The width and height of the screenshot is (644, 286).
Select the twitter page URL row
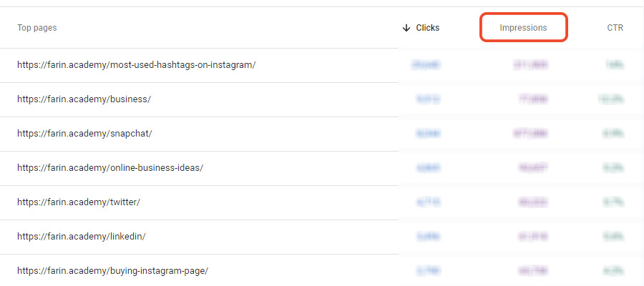point(78,202)
